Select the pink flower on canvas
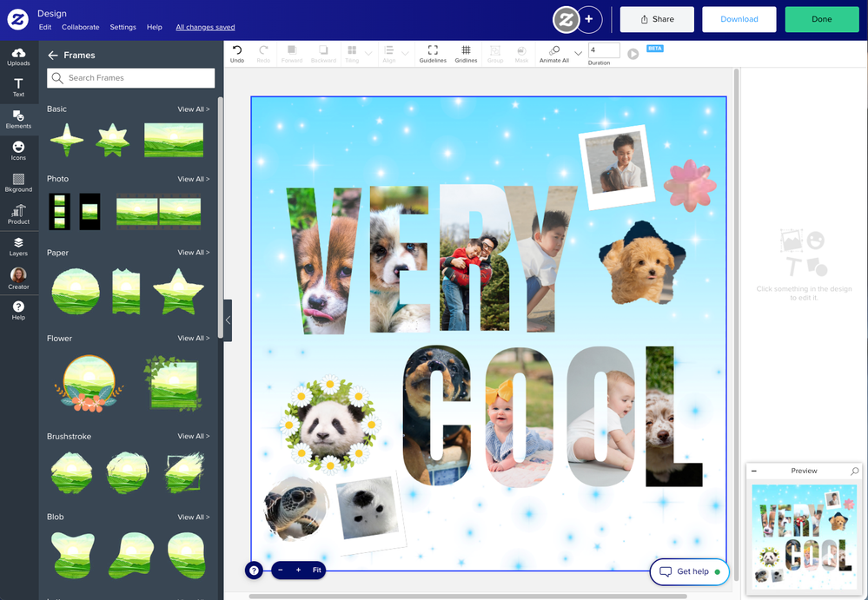Image resolution: width=868 pixels, height=600 pixels. 690,186
